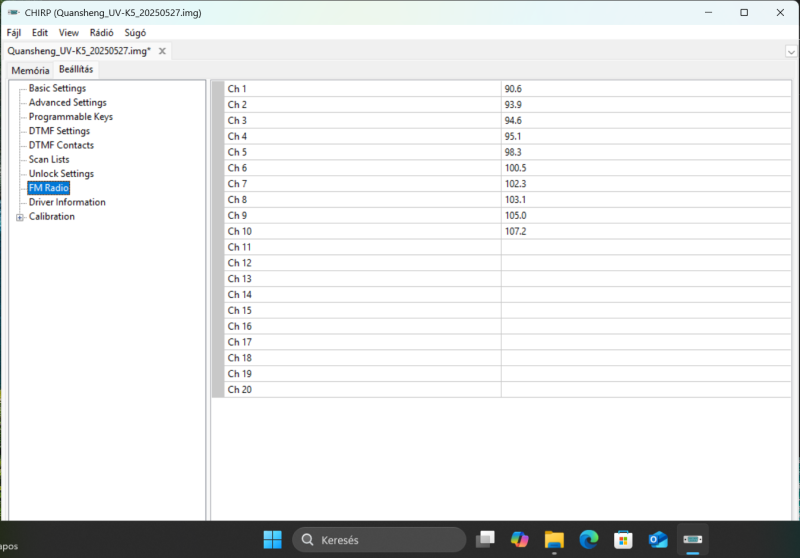Image resolution: width=800 pixels, height=558 pixels.
Task: Select the 'Ch 10' row label
Action: [240, 231]
